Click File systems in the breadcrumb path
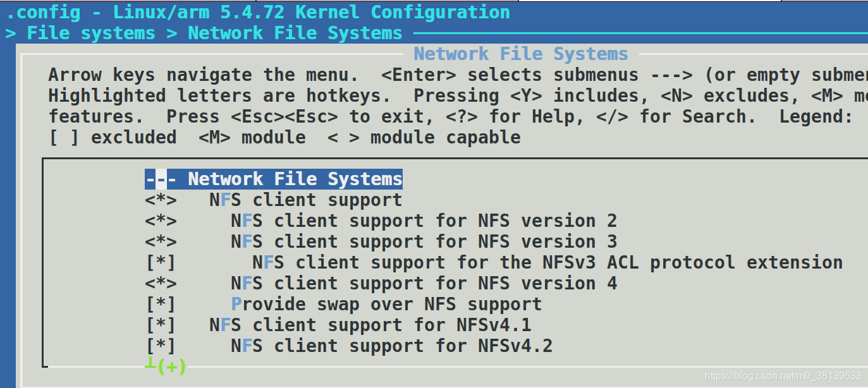This screenshot has height=388, width=868. [91, 33]
